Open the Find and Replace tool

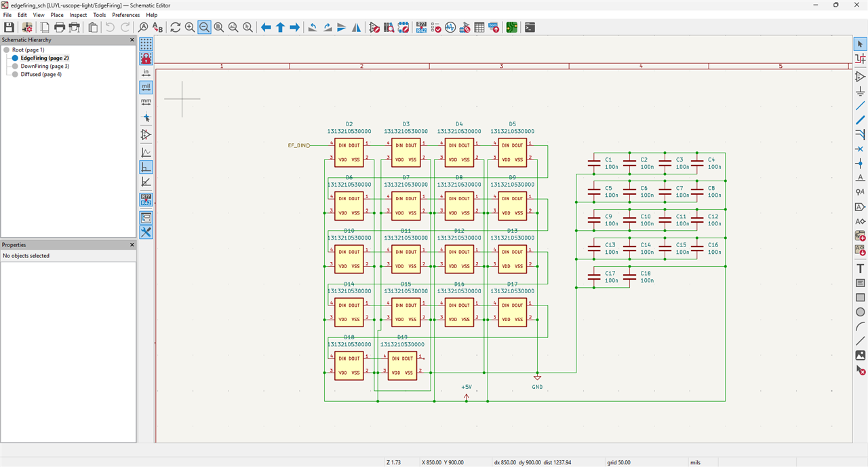pyautogui.click(x=158, y=27)
